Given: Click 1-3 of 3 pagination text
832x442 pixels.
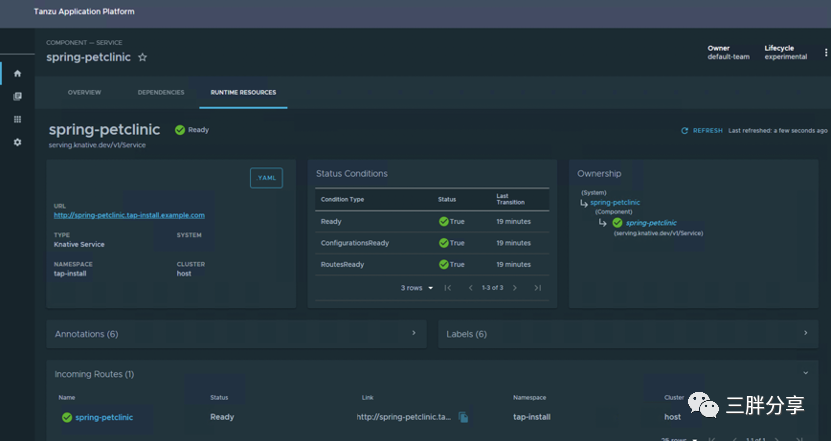Looking at the screenshot, I should tap(492, 288).
